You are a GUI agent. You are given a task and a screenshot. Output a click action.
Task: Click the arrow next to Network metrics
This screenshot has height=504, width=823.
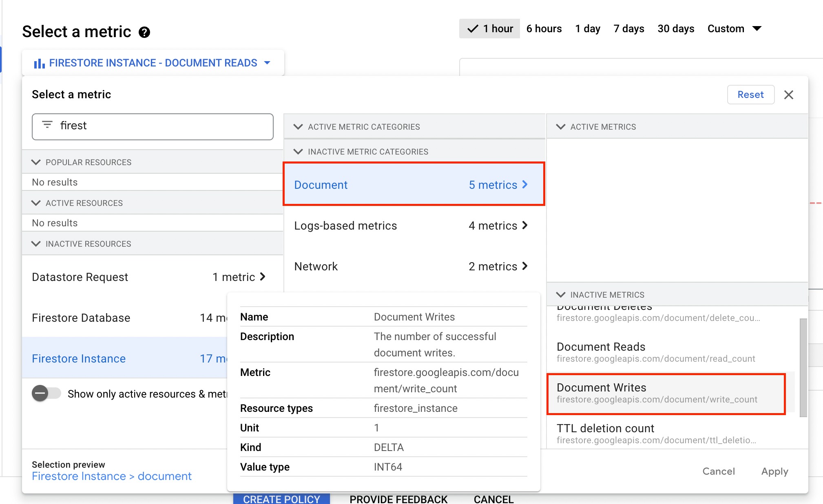click(x=525, y=266)
